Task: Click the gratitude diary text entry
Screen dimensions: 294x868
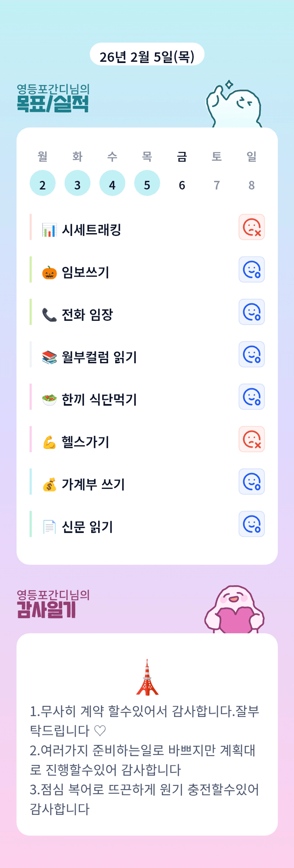Action: click(145, 760)
